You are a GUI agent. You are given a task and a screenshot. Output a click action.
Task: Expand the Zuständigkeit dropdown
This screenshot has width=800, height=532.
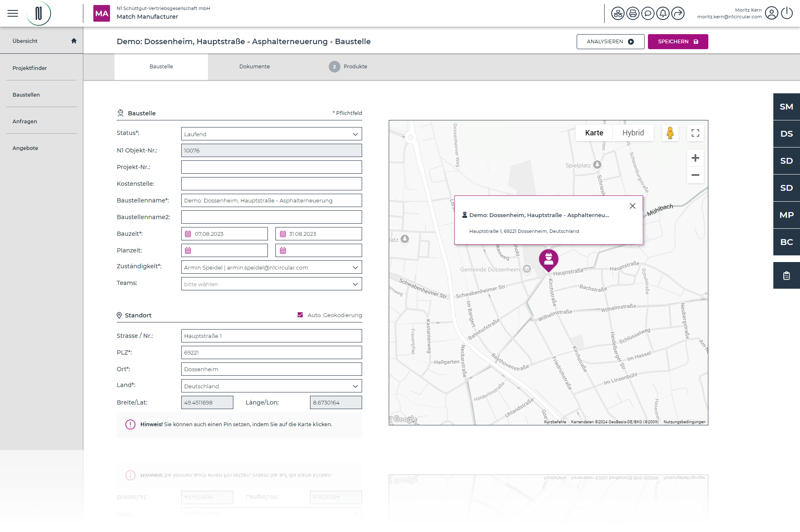tap(271, 267)
